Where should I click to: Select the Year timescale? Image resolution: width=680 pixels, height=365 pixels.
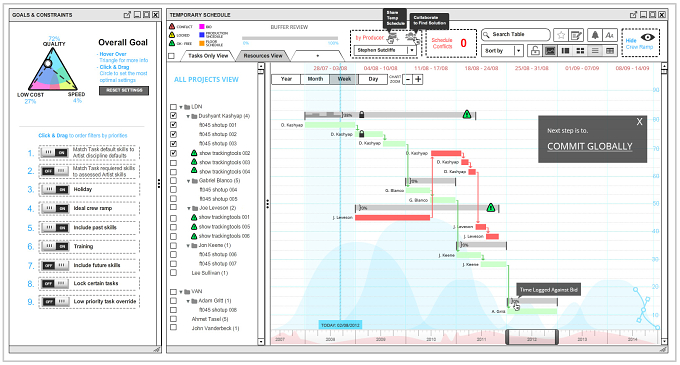click(x=286, y=79)
